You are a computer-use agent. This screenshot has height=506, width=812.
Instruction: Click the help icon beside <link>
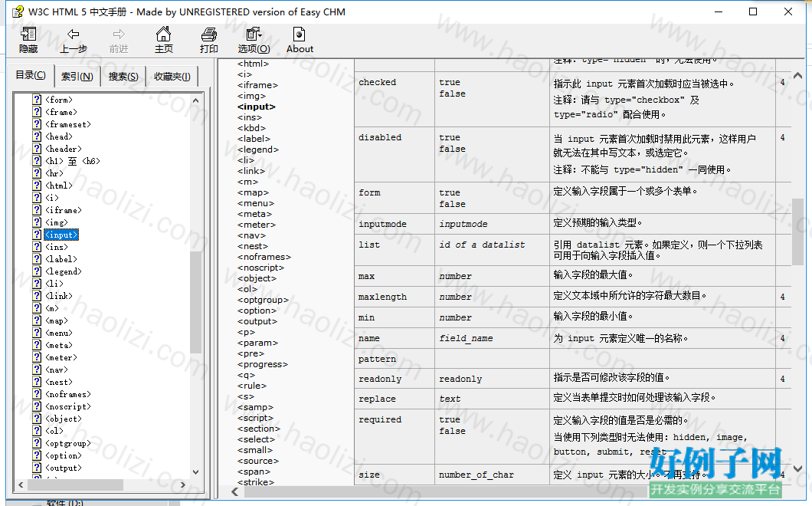point(37,296)
